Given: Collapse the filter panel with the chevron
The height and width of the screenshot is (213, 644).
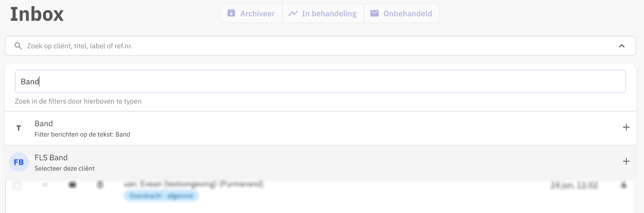Looking at the screenshot, I should [622, 46].
